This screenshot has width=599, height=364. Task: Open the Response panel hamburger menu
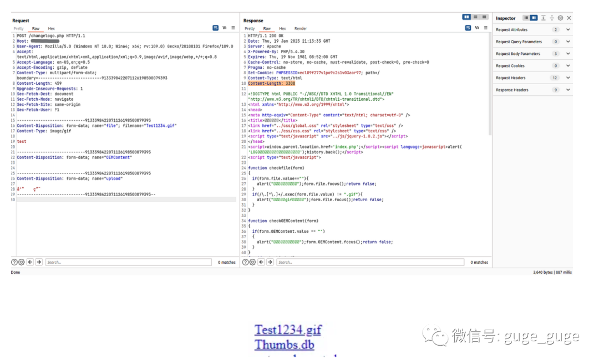[x=485, y=28]
